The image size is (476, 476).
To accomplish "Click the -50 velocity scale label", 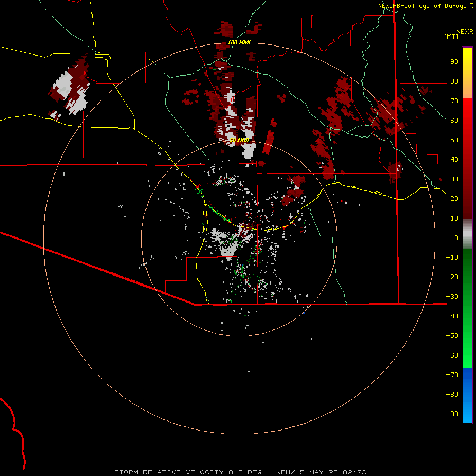I will (x=452, y=335).
